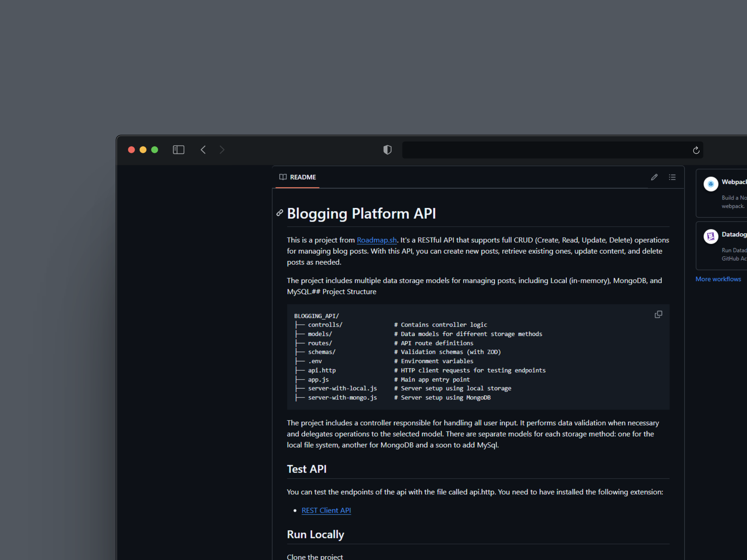
Task: Click the heading anchor link icon
Action: 280,213
